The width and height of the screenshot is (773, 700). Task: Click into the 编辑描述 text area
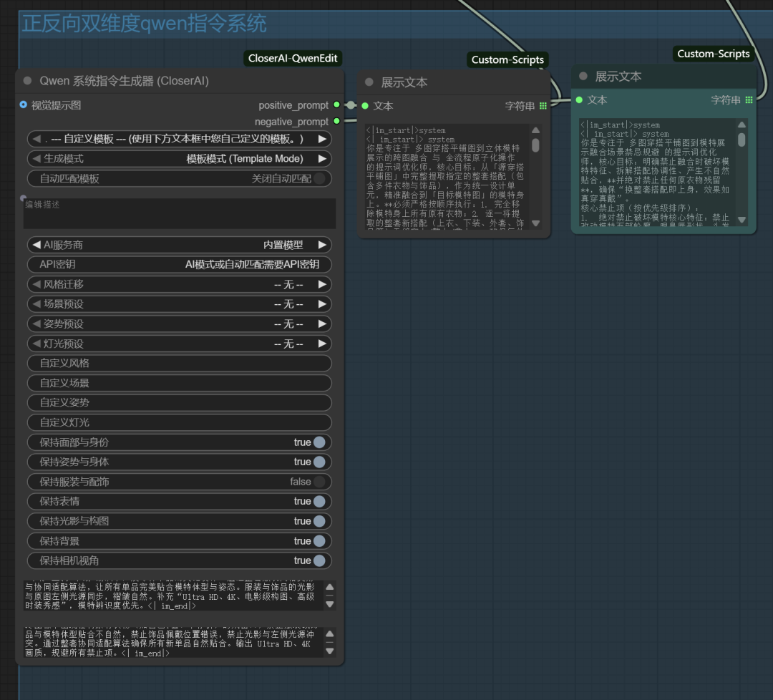[x=180, y=213]
